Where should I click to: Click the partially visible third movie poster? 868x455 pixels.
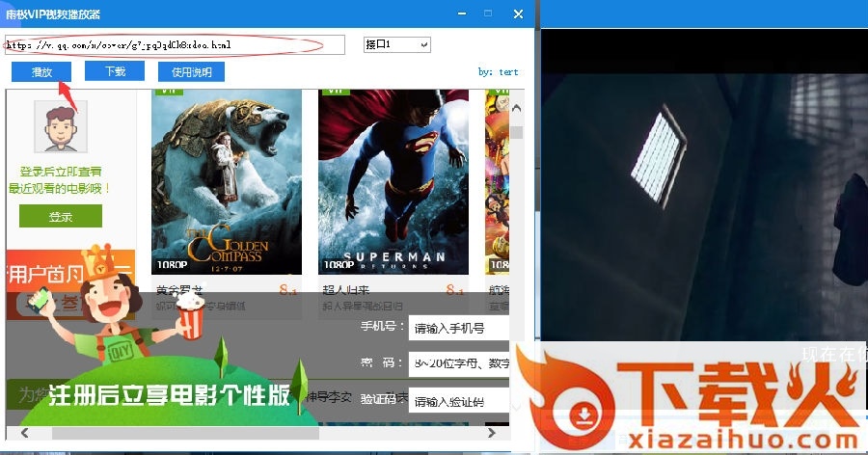click(x=497, y=182)
